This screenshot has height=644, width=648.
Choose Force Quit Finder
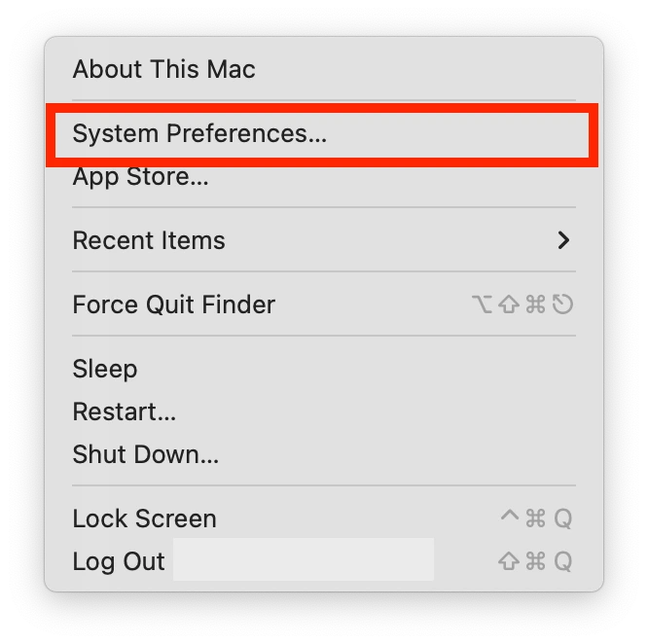coord(324,304)
